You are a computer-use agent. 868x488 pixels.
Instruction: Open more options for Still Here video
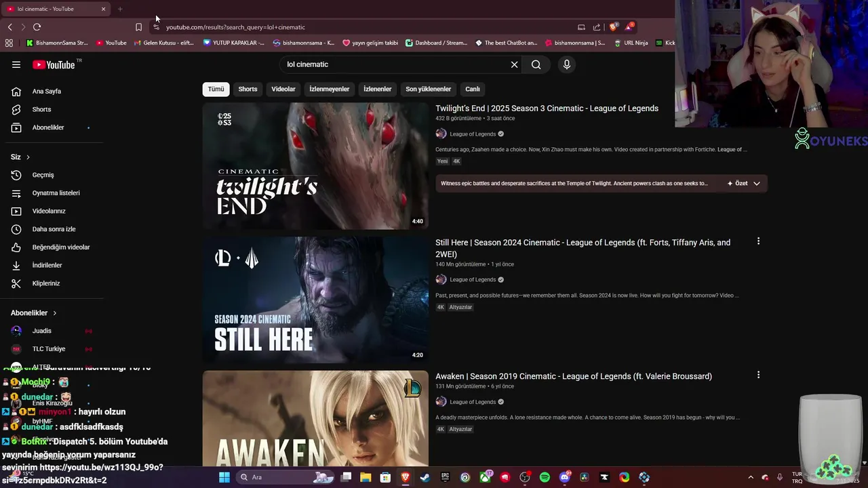tap(758, 241)
